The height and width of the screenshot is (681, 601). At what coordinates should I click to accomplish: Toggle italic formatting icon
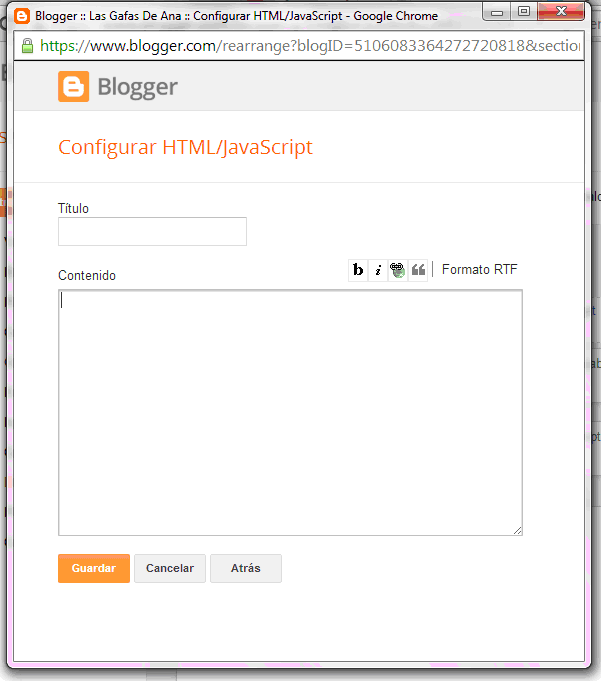378,270
